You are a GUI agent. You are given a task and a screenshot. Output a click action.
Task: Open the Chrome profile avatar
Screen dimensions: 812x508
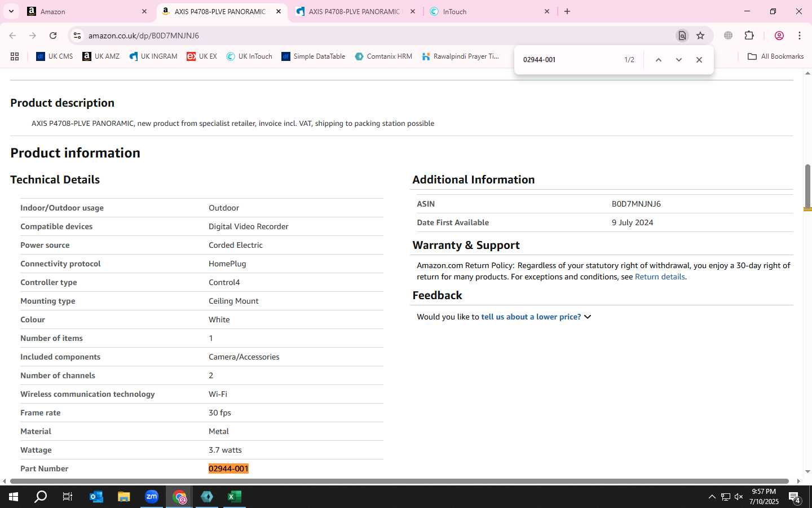(x=779, y=36)
